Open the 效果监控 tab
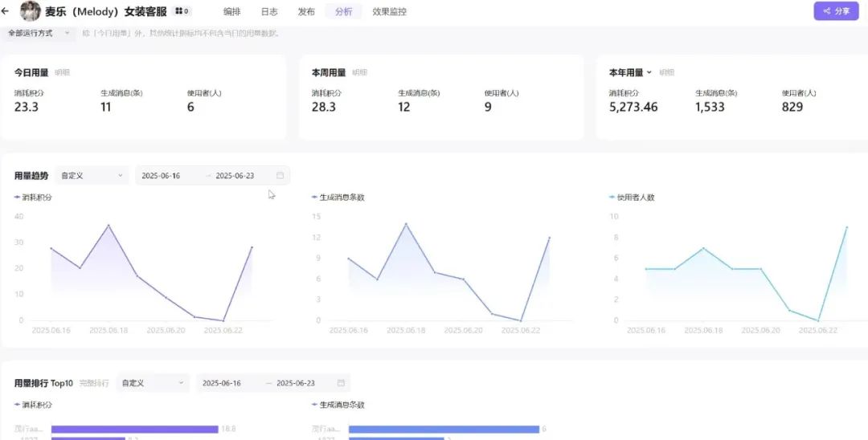The width and height of the screenshot is (868, 440). coord(390,11)
